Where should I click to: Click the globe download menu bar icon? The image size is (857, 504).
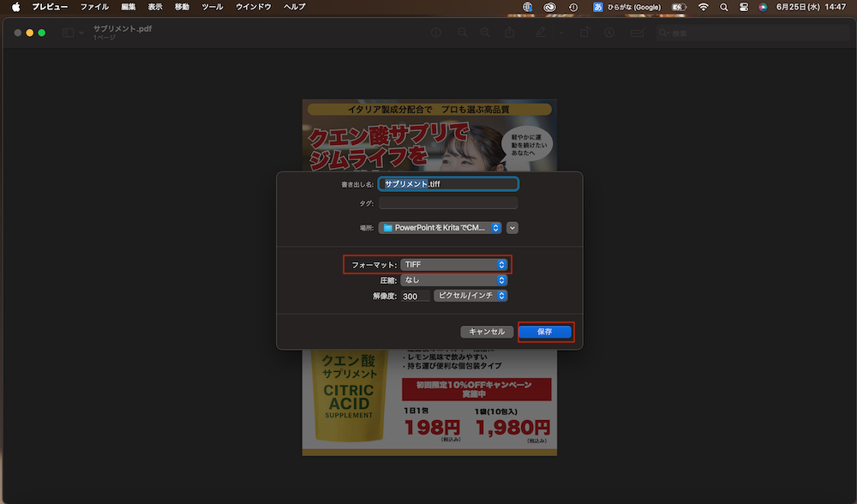coord(527,7)
